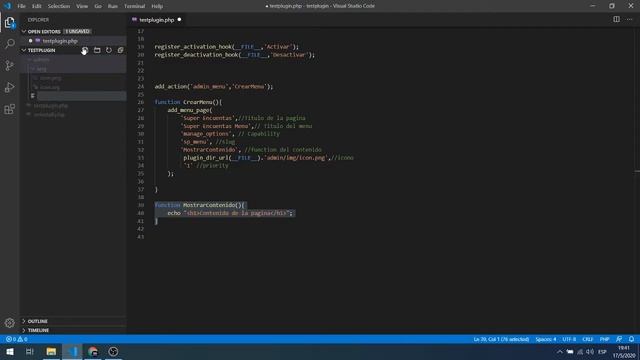Collapse all folders in Explorer
The width and height of the screenshot is (640, 360).
pyautogui.click(x=120, y=50)
